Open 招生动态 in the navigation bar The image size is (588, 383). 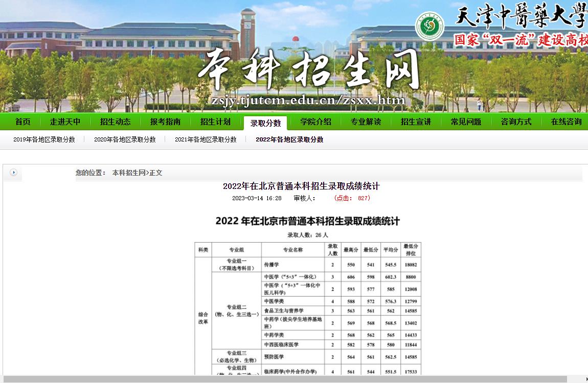(x=115, y=122)
